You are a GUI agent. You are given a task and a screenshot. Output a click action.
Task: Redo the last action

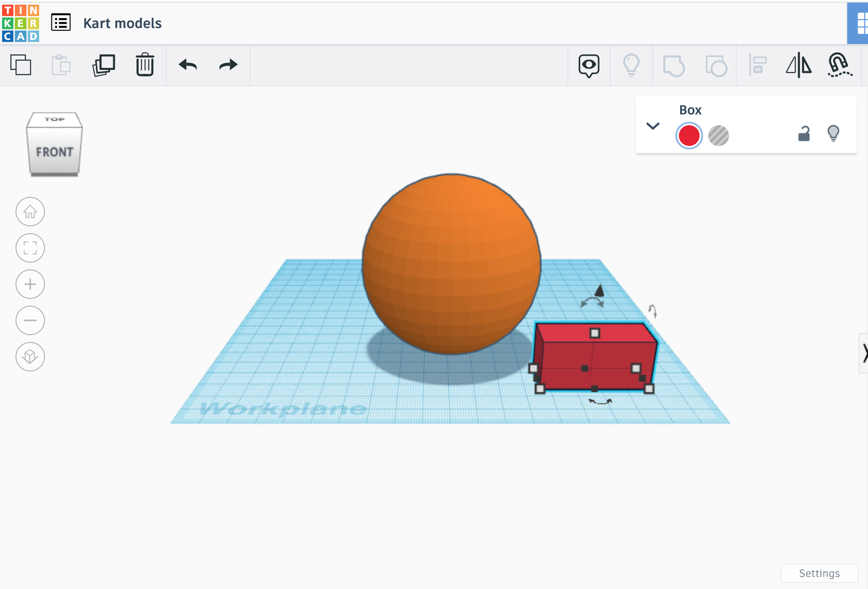tap(228, 65)
